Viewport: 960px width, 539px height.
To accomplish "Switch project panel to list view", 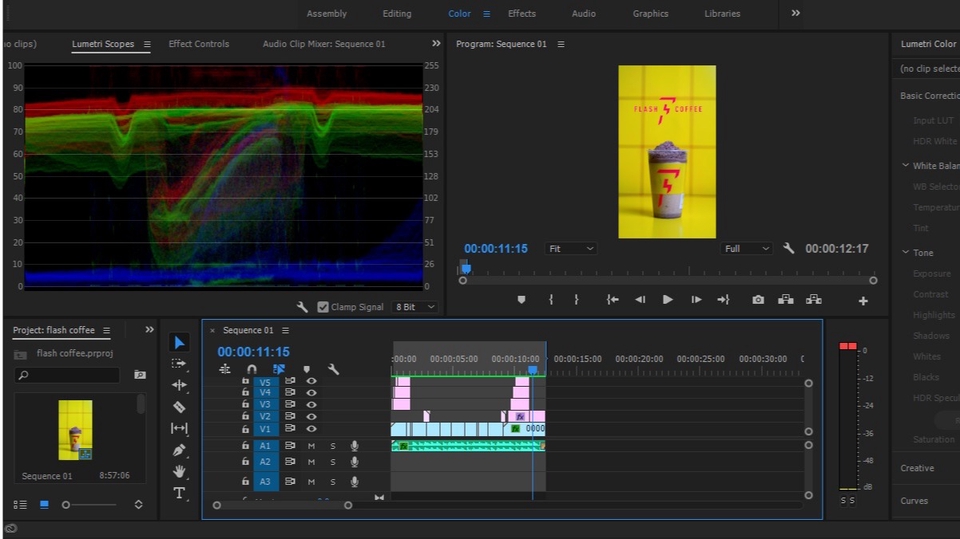I will (20, 505).
